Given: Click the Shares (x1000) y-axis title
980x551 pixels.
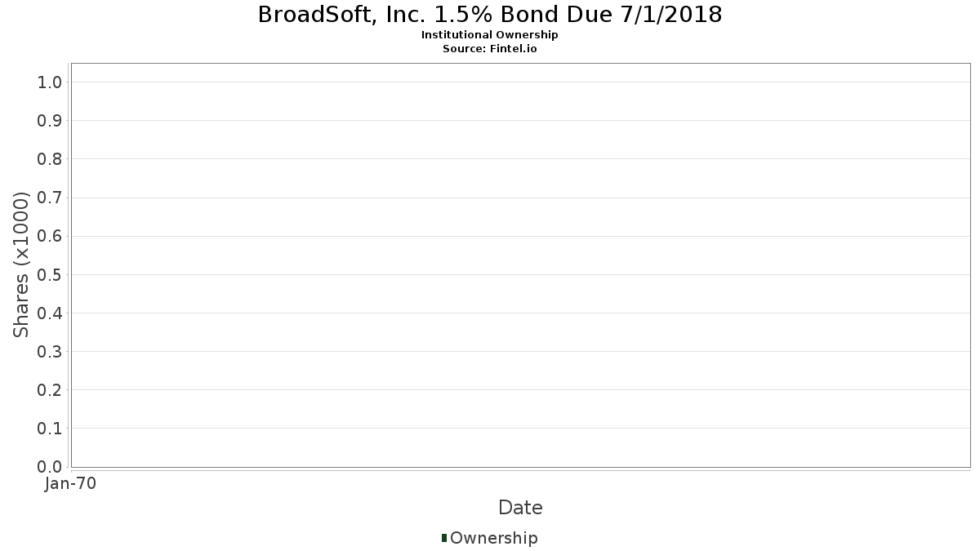Looking at the screenshot, I should pyautogui.click(x=21, y=265).
